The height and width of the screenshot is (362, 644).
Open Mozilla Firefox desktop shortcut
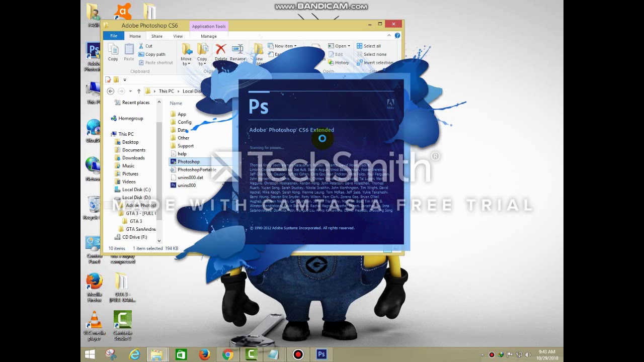[x=94, y=288]
